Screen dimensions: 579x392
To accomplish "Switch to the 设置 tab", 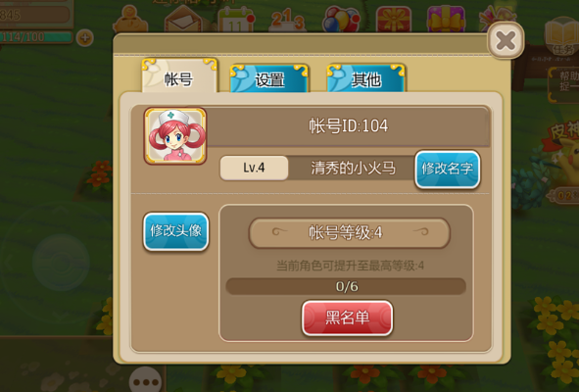I will [269, 78].
